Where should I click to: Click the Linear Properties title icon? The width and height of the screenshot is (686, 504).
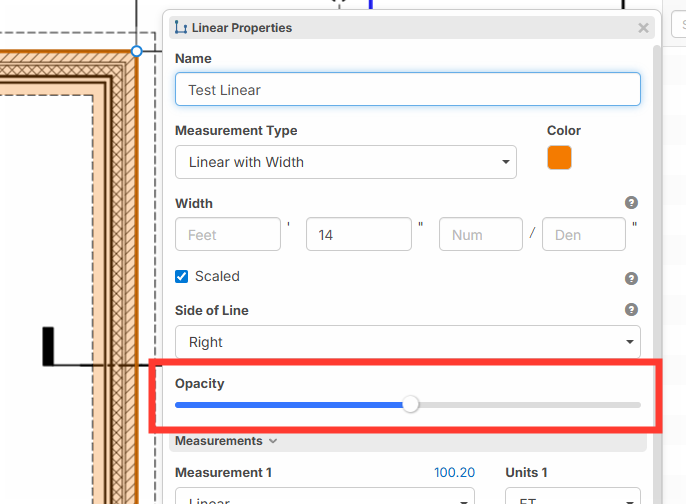pos(180,28)
